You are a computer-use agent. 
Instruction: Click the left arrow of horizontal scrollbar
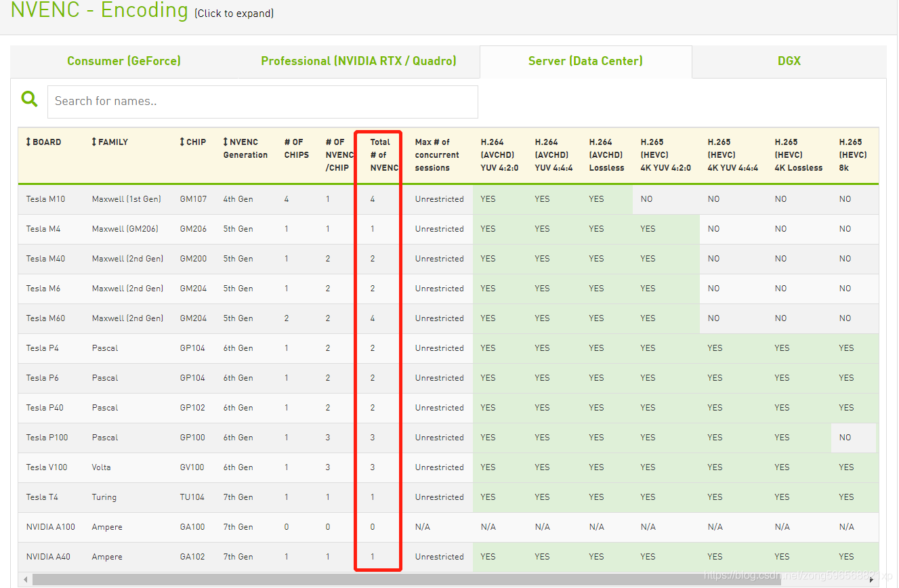click(26, 580)
